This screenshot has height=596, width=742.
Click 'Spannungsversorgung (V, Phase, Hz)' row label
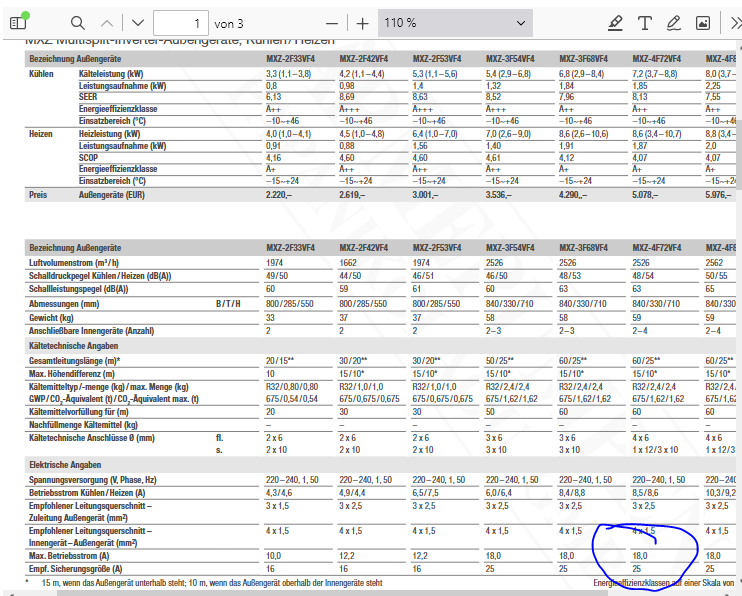click(93, 480)
